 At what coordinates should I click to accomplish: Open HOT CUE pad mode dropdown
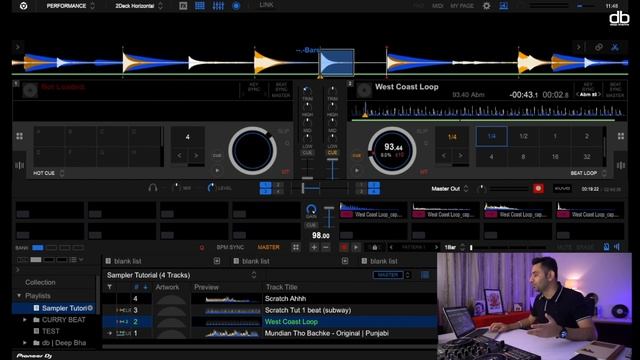tap(49, 173)
